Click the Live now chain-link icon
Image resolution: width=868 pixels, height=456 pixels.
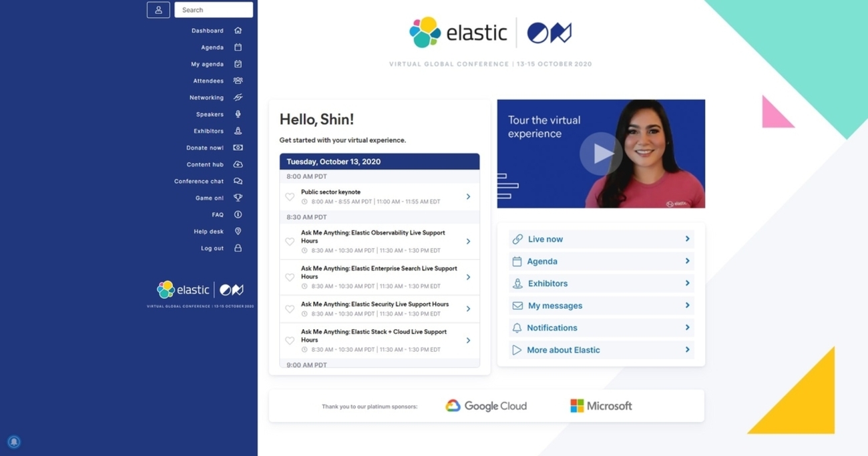point(517,239)
